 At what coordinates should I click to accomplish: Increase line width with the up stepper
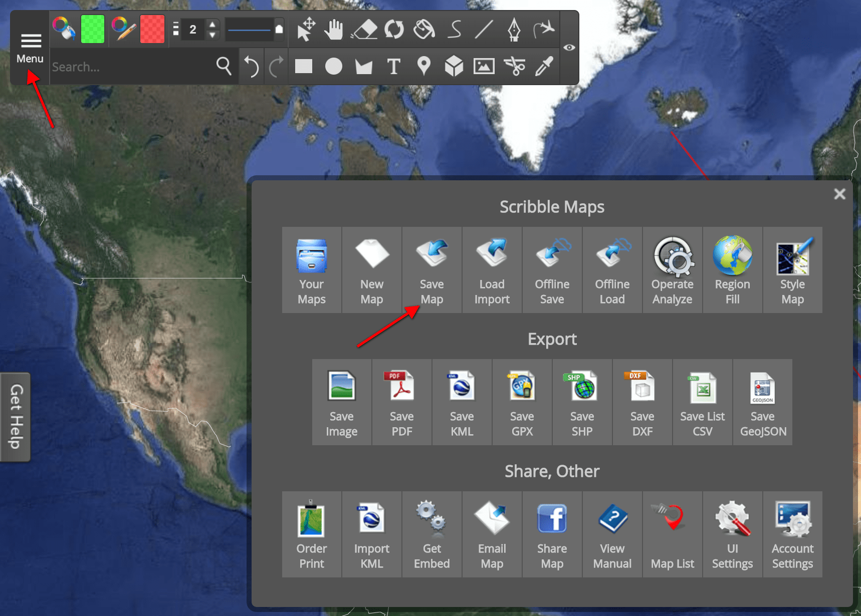(x=212, y=24)
